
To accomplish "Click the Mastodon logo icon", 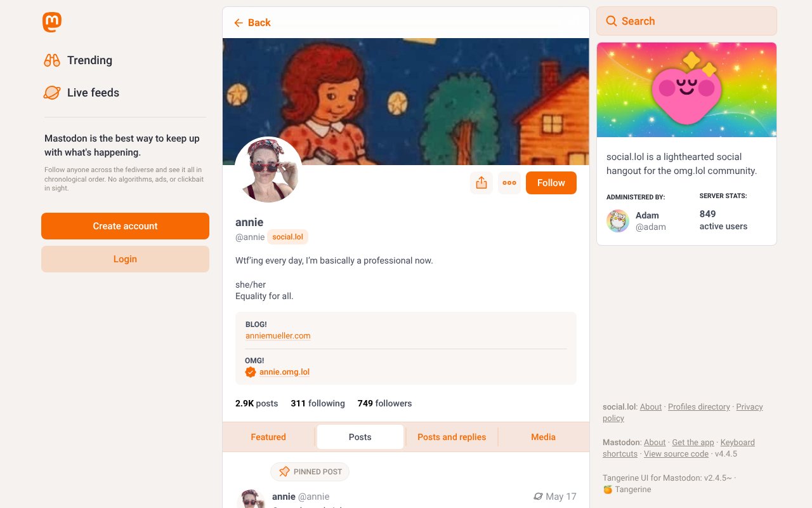I will pos(52,22).
